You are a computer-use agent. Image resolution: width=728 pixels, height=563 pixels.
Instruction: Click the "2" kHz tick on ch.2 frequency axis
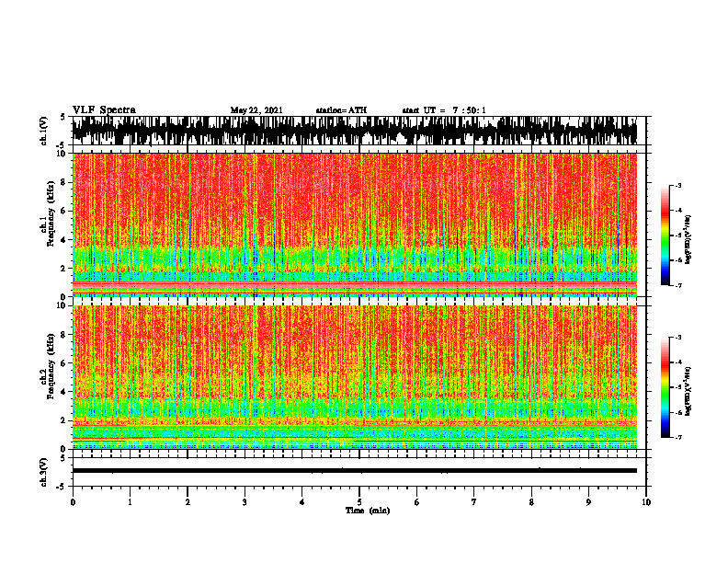[63, 420]
